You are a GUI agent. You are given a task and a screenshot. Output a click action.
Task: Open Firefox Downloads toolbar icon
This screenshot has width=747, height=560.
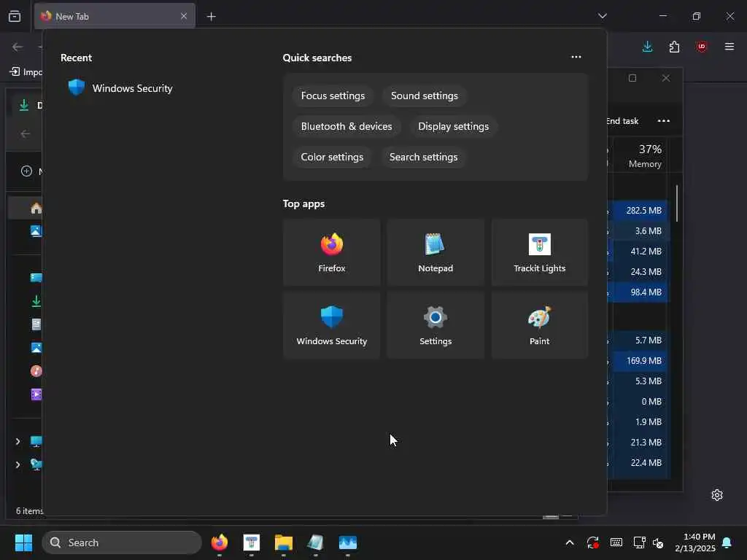point(648,47)
